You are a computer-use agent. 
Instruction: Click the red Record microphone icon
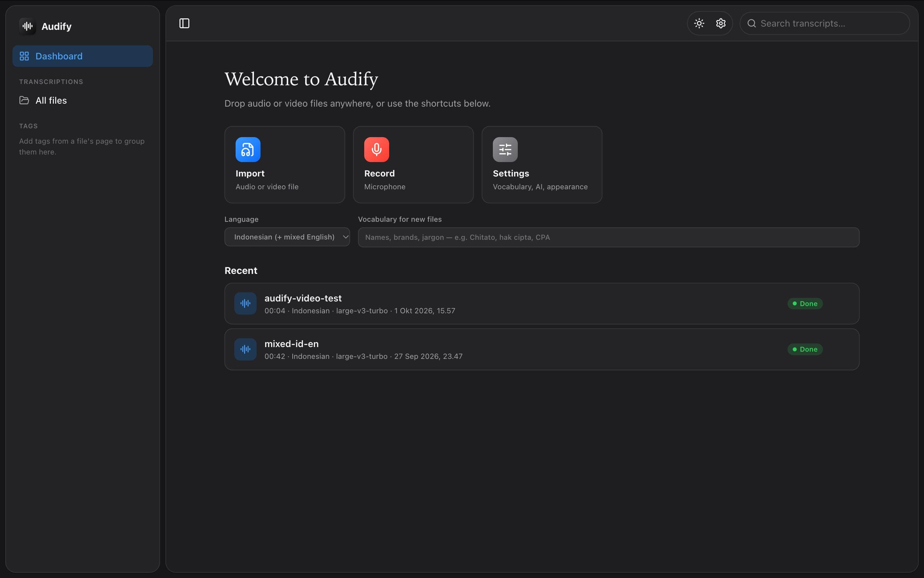(x=377, y=150)
